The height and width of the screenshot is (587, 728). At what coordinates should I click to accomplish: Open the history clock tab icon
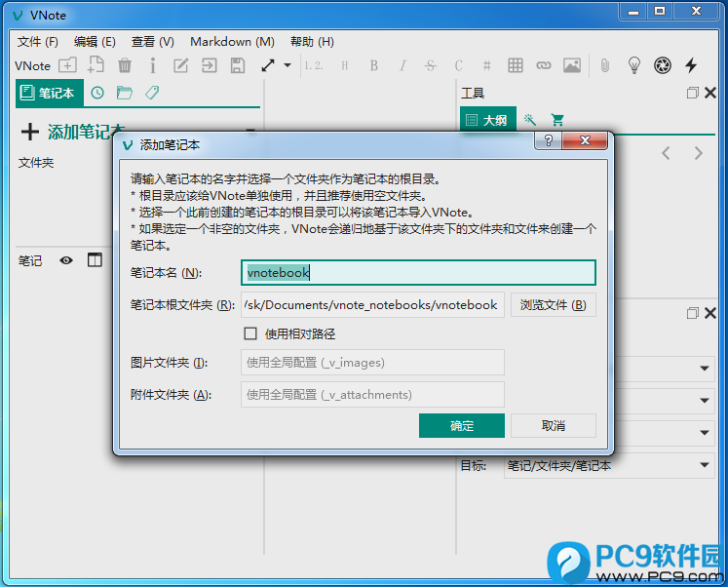coord(97,93)
